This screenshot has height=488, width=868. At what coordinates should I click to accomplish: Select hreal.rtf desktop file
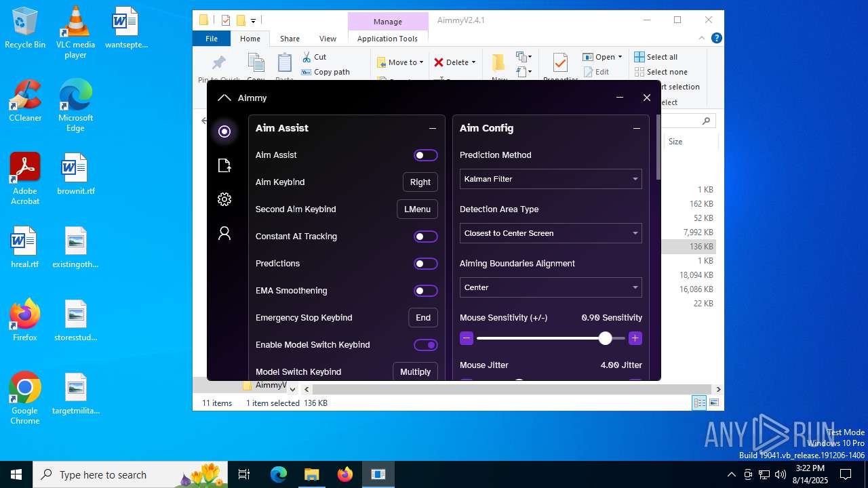click(x=25, y=247)
